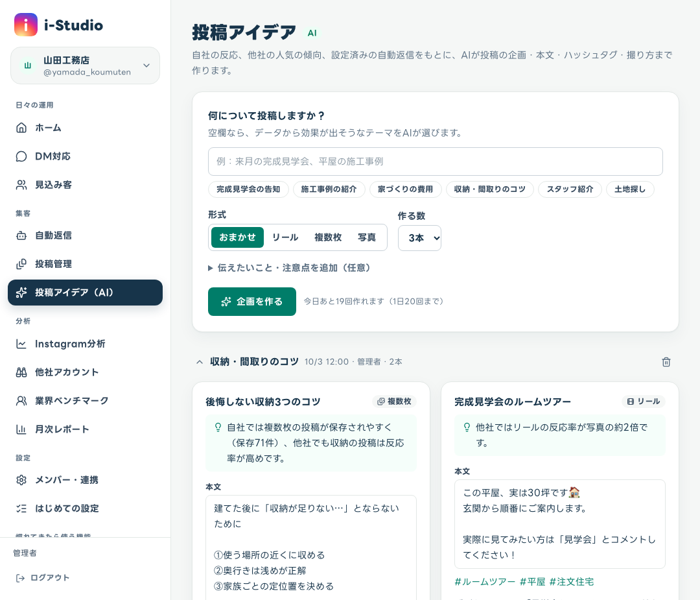Viewport: 700px width, 600px height.
Task: Open the ホーム home icon
Action: point(21,128)
